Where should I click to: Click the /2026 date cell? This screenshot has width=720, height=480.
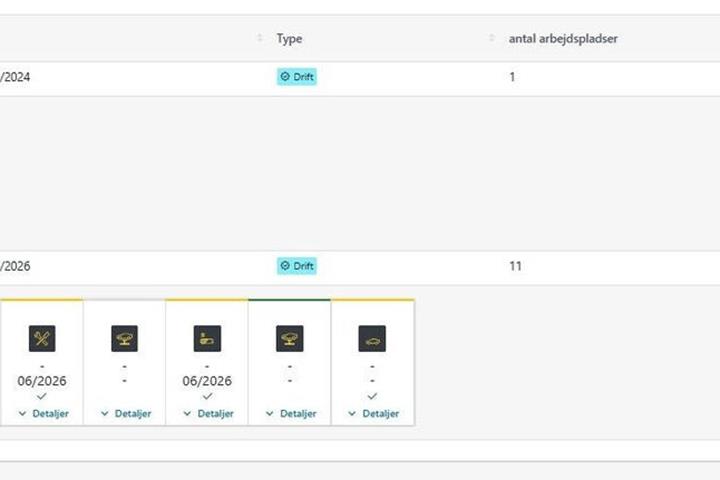[15, 266]
